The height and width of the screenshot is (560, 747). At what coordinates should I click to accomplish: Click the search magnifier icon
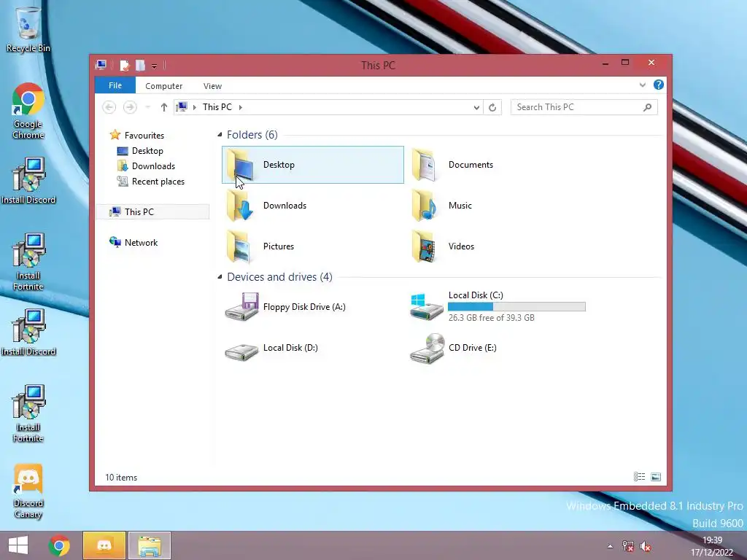point(647,107)
